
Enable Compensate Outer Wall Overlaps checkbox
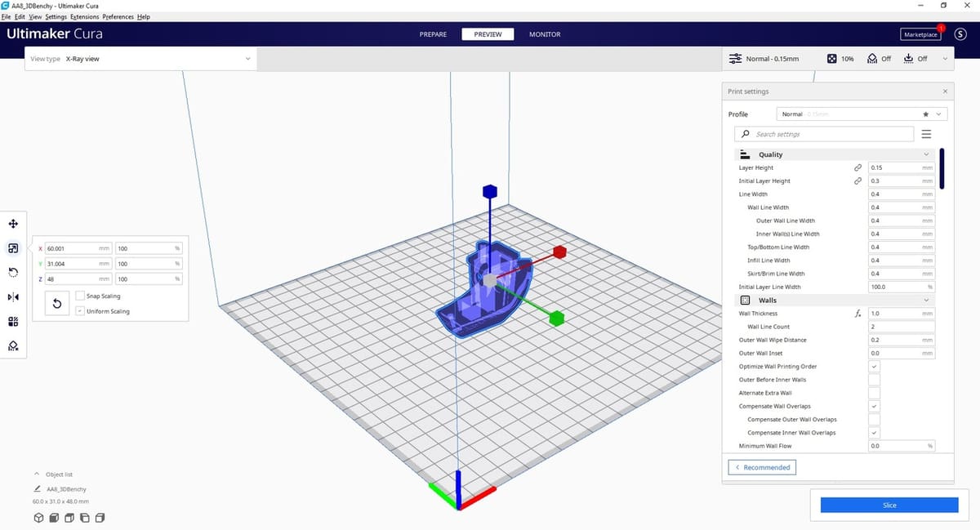pos(874,419)
